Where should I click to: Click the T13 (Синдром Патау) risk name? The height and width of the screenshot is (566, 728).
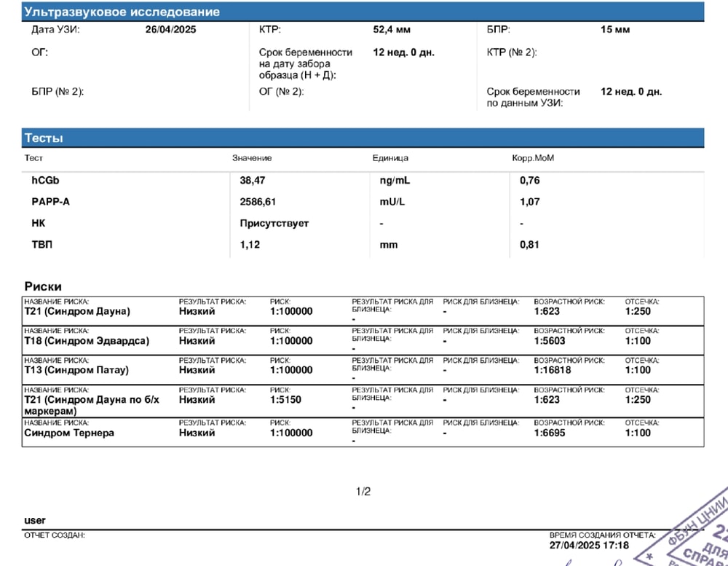pos(76,370)
